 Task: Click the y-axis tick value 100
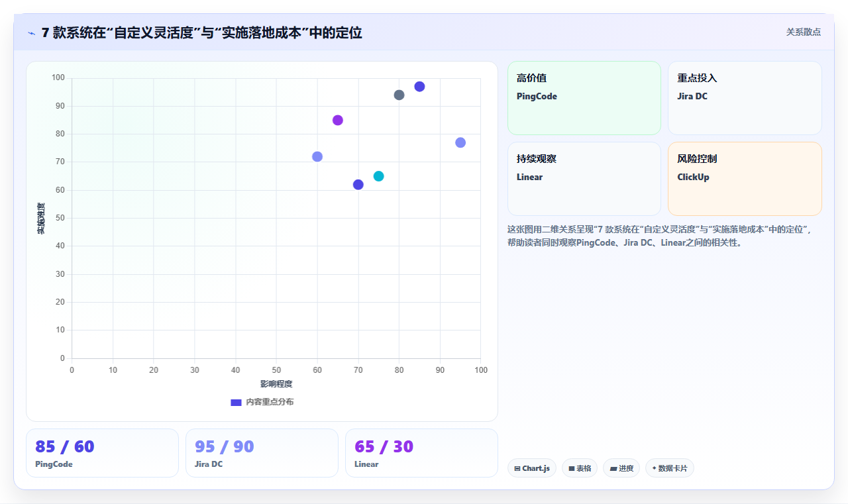(58, 78)
